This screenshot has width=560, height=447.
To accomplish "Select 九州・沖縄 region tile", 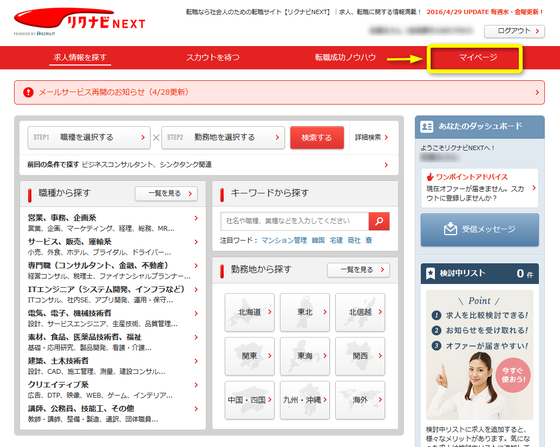I will pos(305,400).
